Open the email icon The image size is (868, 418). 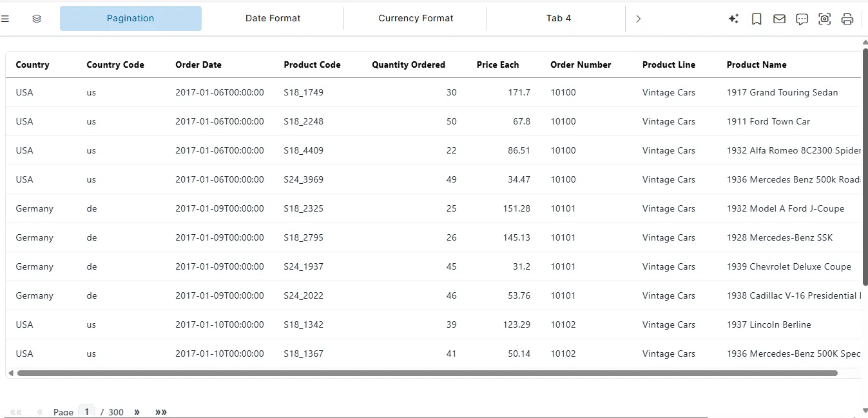[779, 19]
